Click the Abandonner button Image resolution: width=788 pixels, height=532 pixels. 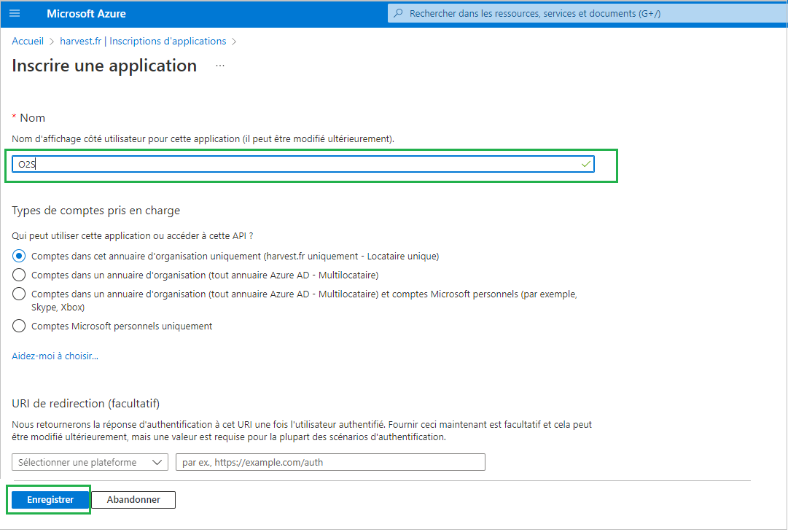(x=133, y=500)
